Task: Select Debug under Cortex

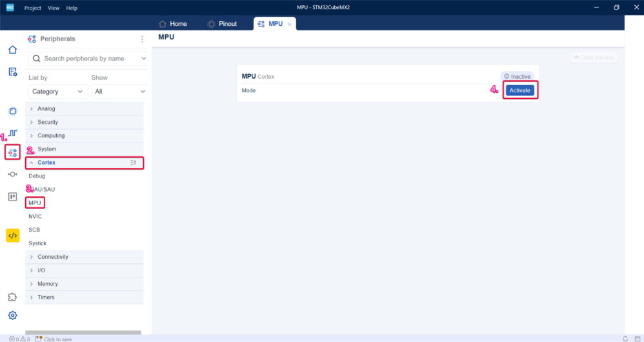Action: click(37, 176)
